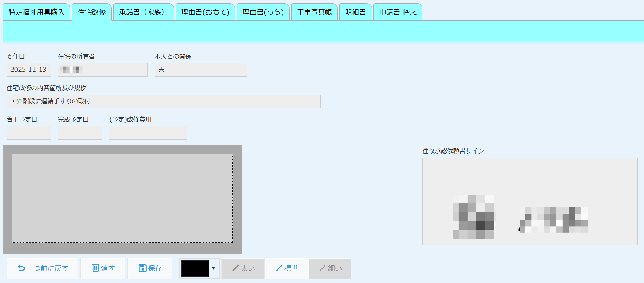This screenshot has height=283, width=644.
Task: Select the thick pen stroke icon
Action: click(236, 268)
